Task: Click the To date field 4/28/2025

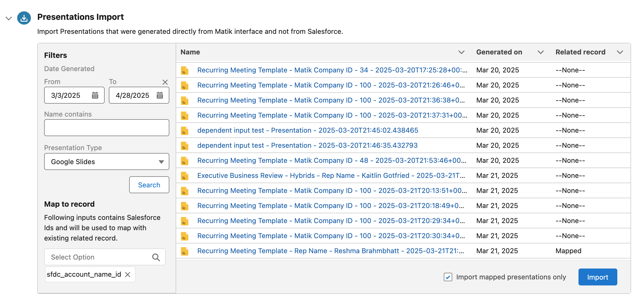Action: tap(139, 95)
